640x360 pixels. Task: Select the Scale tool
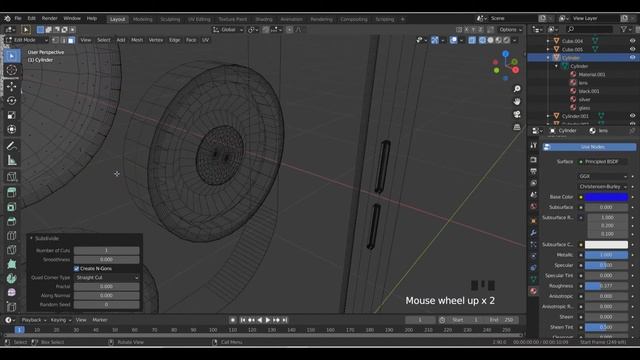(11, 115)
